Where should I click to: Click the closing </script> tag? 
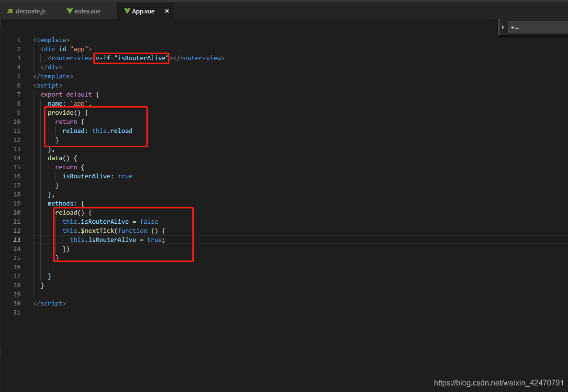pos(50,303)
